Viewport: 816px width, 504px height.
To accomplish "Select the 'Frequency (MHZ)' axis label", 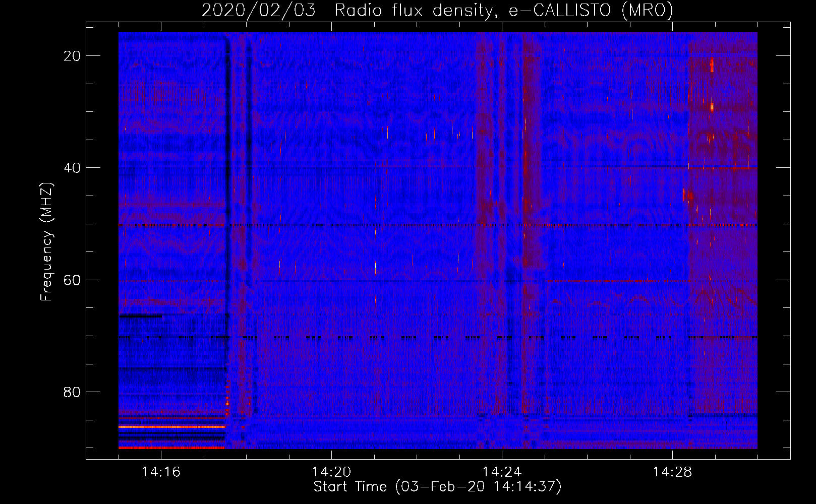I will [x=46, y=241].
